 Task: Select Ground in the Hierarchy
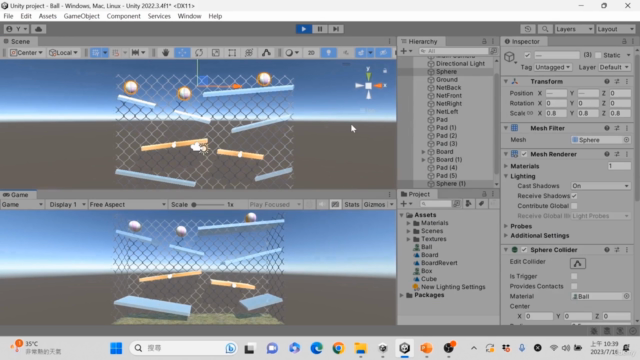447,80
